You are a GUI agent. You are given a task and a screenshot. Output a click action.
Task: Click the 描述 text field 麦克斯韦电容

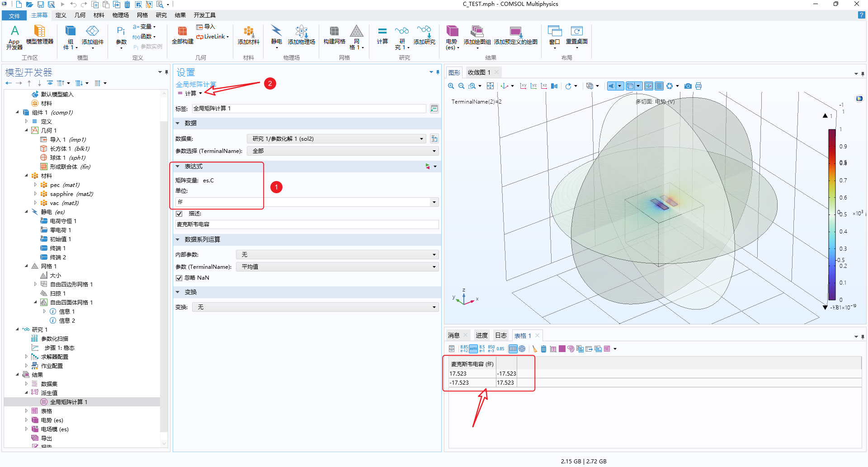(307, 224)
